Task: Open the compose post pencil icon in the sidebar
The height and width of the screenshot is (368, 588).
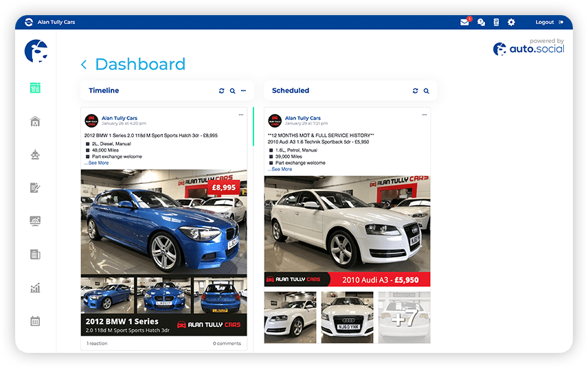Action: [x=35, y=187]
